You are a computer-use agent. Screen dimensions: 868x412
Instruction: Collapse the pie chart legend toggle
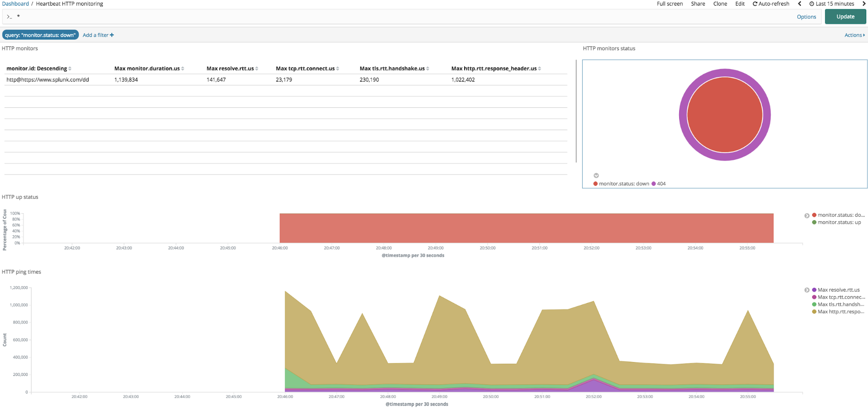click(596, 175)
